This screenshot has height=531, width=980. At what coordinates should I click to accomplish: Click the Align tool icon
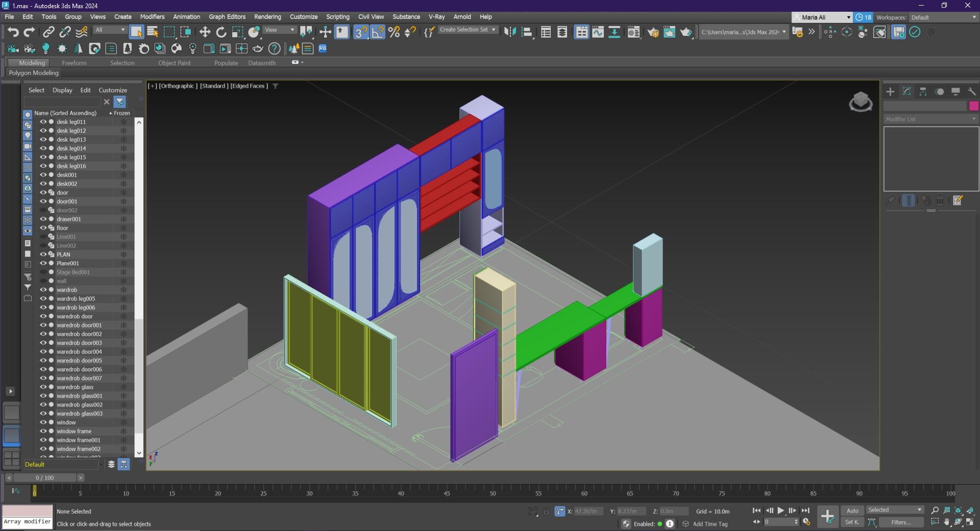[x=527, y=32]
